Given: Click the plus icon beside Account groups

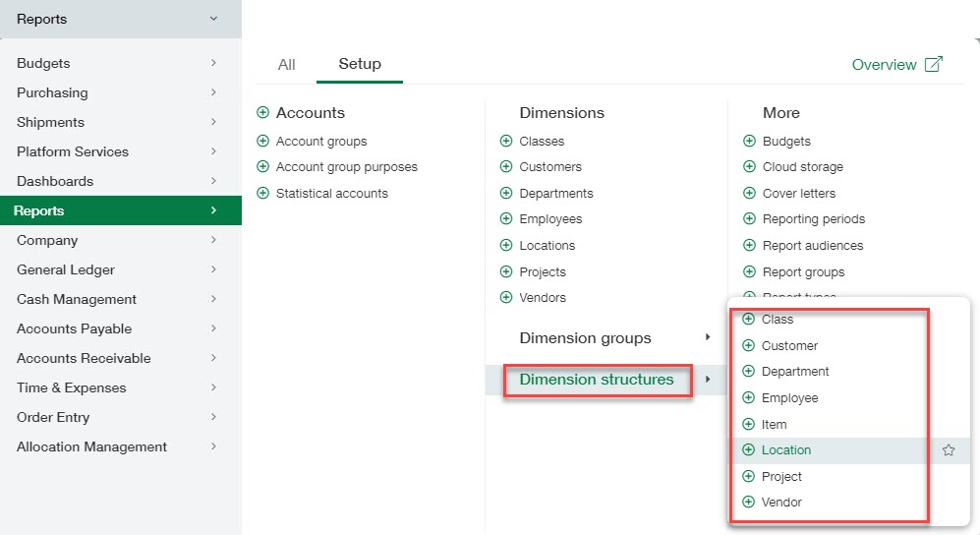Looking at the screenshot, I should tap(262, 141).
